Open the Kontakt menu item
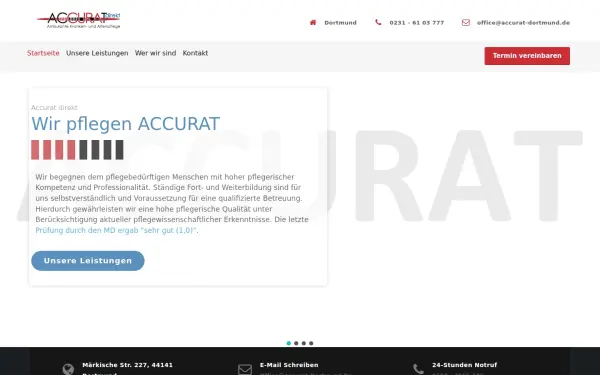 [195, 53]
